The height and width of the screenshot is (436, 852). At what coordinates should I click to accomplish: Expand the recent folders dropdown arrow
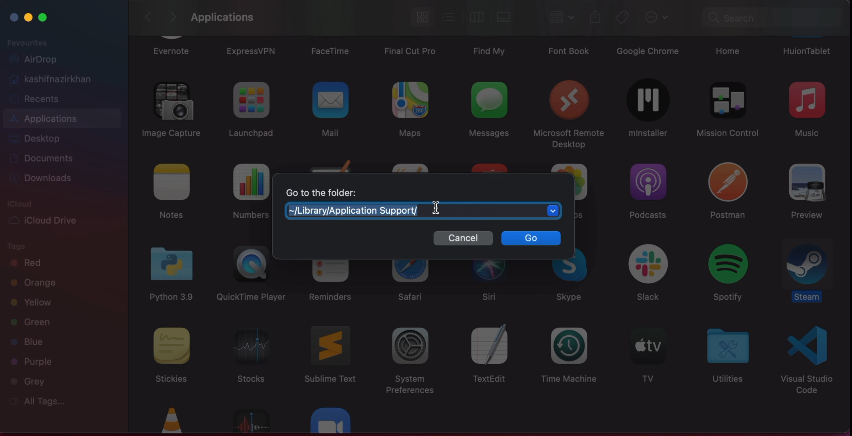point(553,210)
